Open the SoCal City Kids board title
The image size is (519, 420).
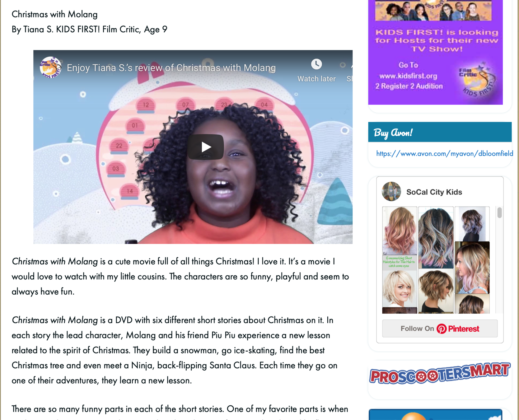click(434, 192)
